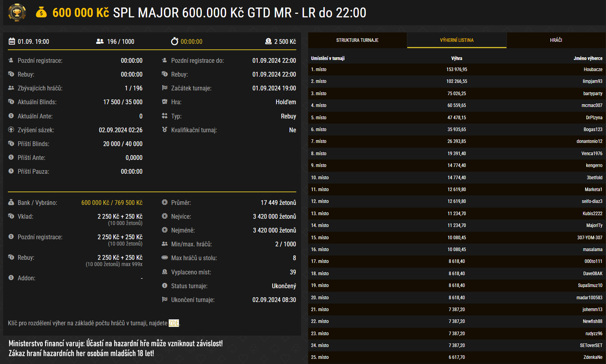This screenshot has width=606, height=364.
Task: Select player Venca1976
Action: point(592,154)
